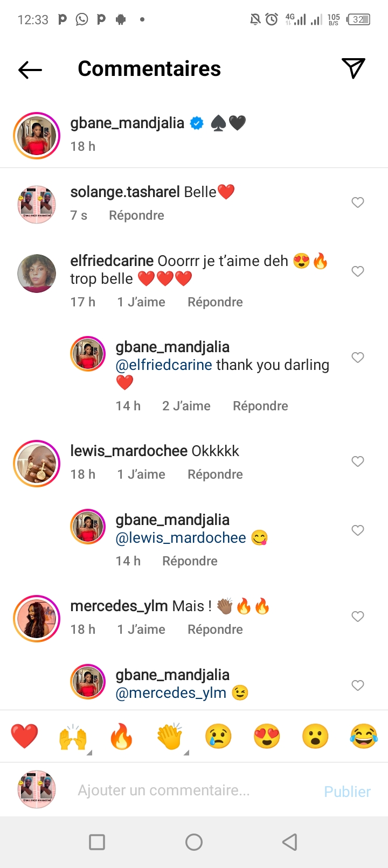Image resolution: width=388 pixels, height=868 pixels.
Task: Insert the raised hands emoji
Action: [73, 736]
